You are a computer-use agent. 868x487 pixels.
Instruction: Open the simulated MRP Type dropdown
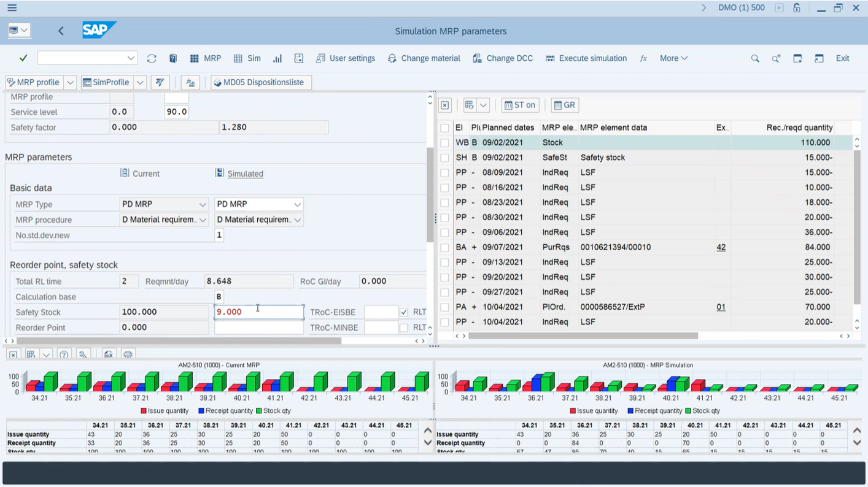click(x=297, y=204)
